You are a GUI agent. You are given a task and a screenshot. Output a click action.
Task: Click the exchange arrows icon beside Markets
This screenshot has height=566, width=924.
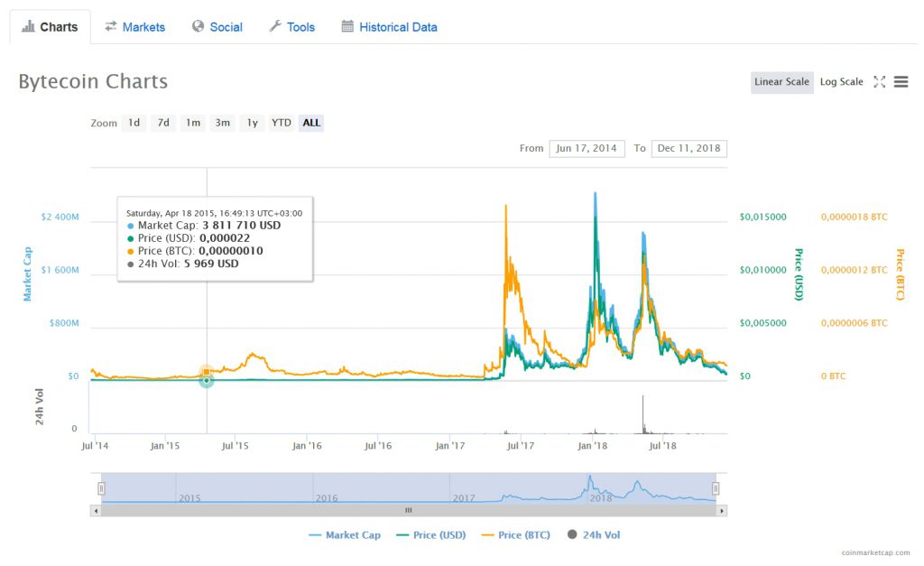pos(111,26)
